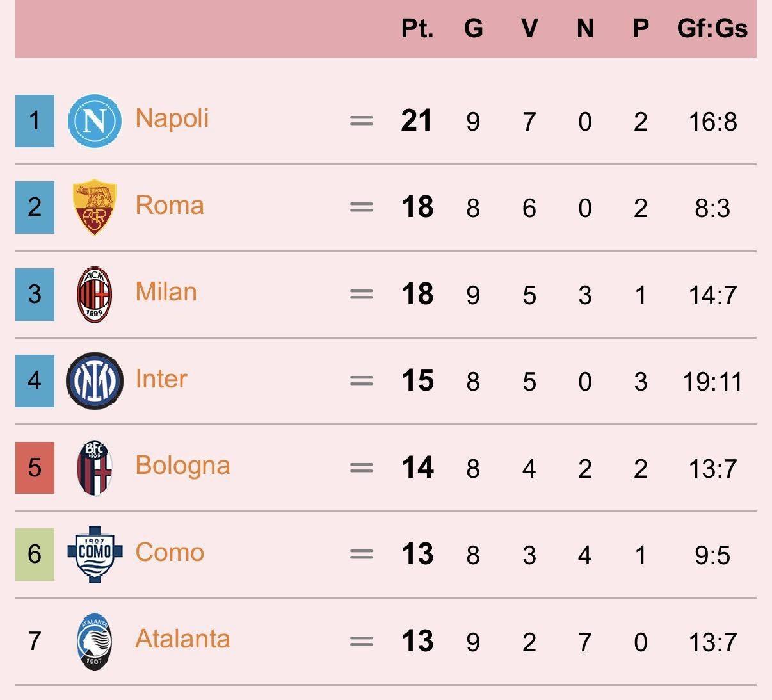
Task: Open the Bologna team link
Action: 182,466
